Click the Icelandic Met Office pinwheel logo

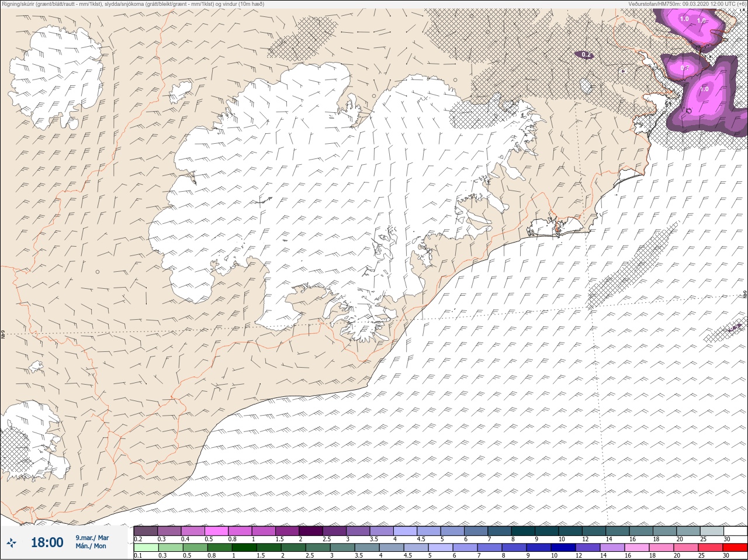tap(11, 543)
